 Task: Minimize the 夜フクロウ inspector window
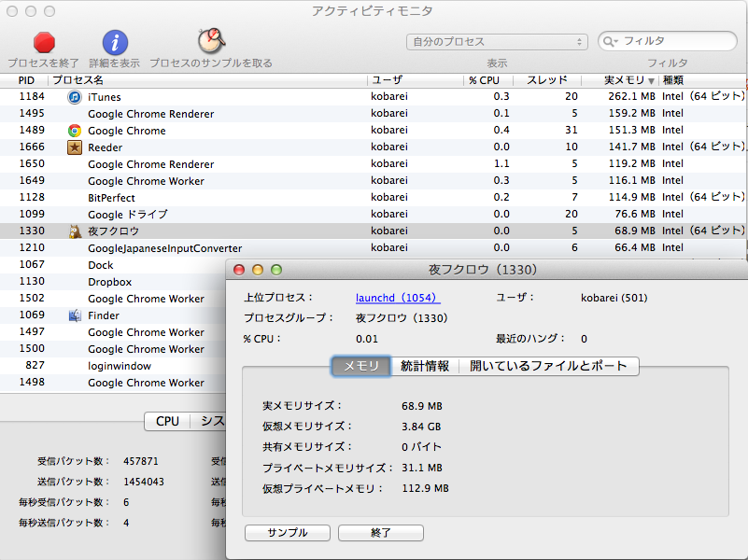click(x=258, y=271)
